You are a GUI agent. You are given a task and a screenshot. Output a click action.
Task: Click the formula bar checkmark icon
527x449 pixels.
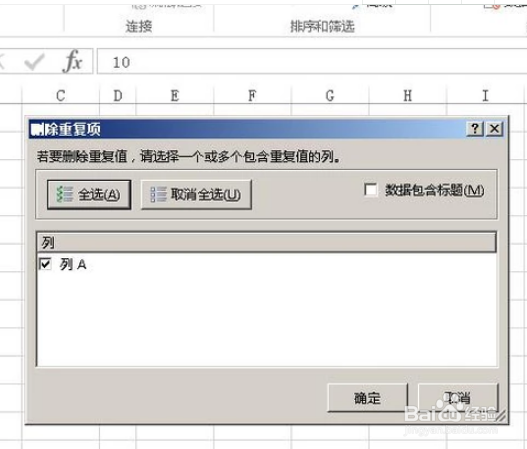[x=34, y=62]
